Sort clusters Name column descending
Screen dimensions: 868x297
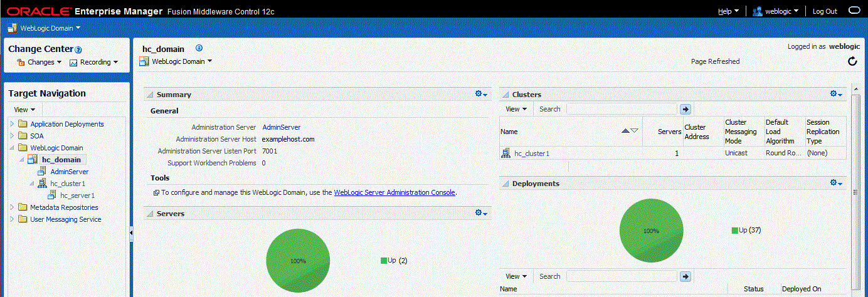[x=634, y=131]
